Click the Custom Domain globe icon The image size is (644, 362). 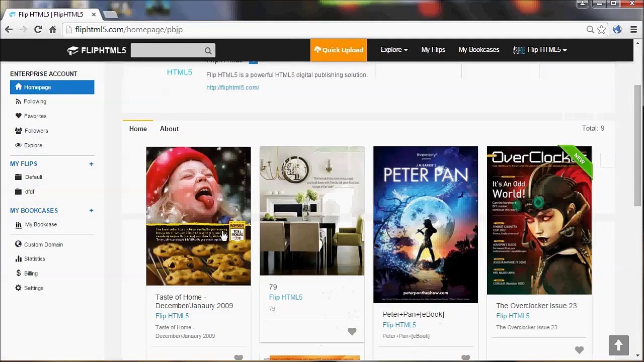point(19,244)
